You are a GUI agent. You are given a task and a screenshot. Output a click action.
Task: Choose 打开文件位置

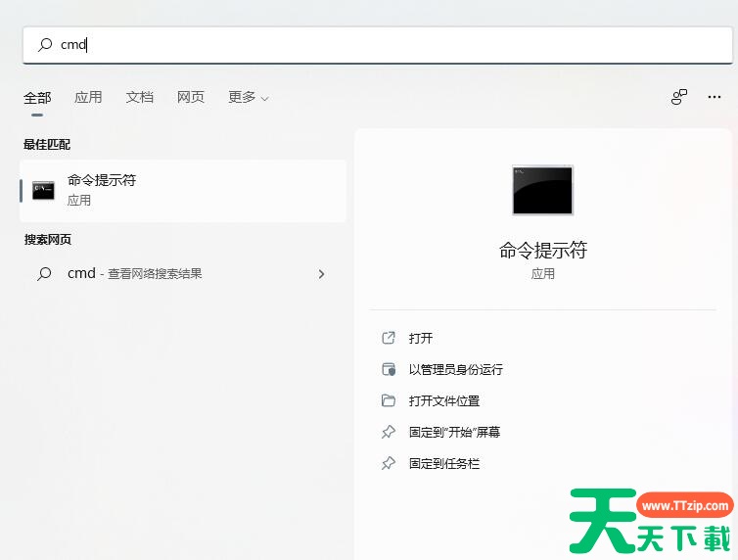(x=443, y=401)
